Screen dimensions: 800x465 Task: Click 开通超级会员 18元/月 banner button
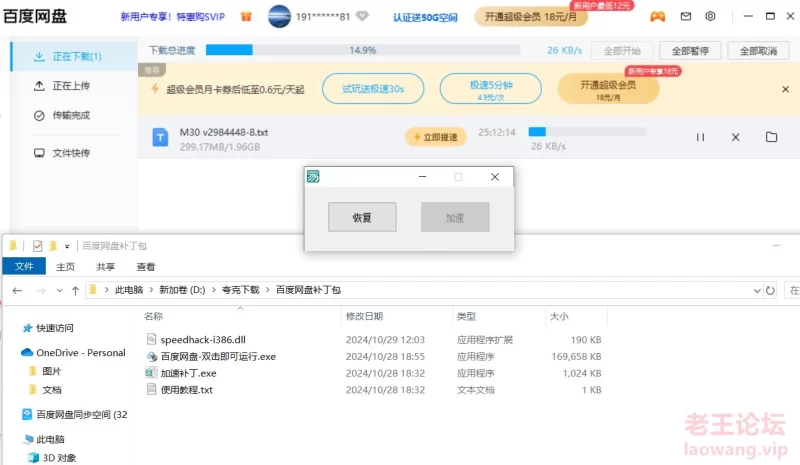point(608,89)
